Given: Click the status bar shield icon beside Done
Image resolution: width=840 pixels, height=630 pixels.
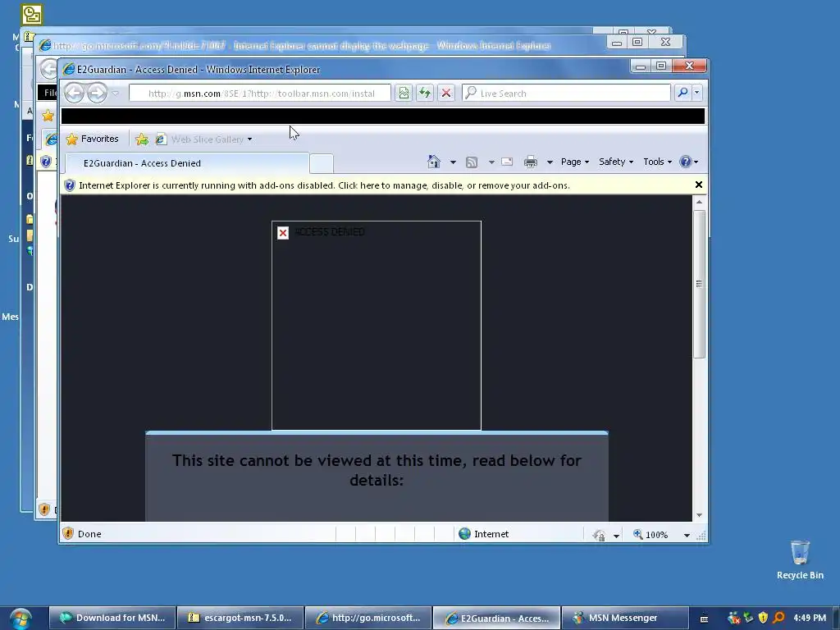Looking at the screenshot, I should (68, 533).
